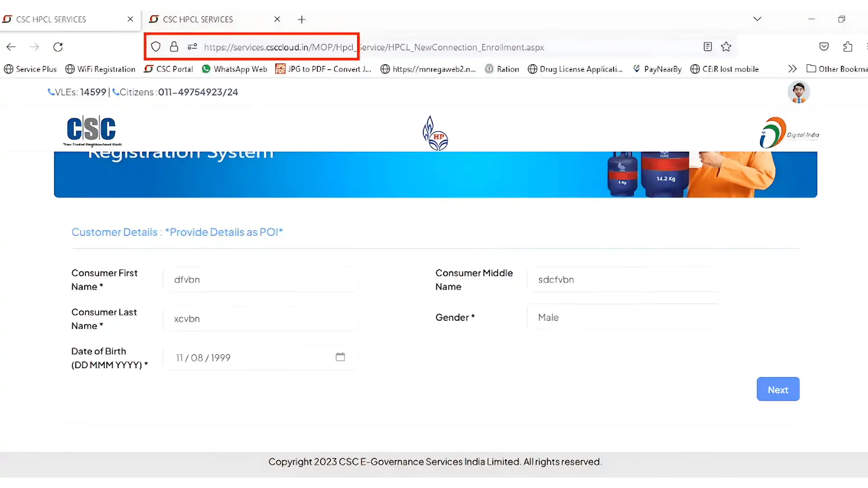Click the site security padlock icon
Viewport: 868px width, 488px height.
coord(174,47)
